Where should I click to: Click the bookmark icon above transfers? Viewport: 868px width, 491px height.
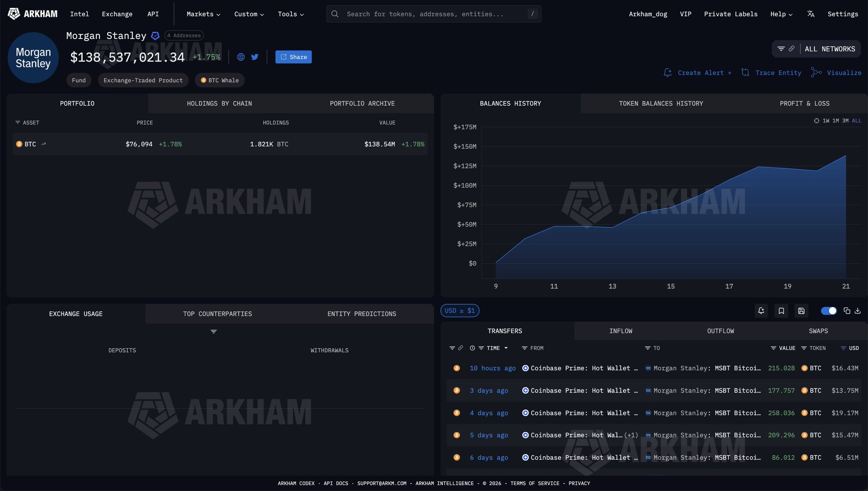tap(781, 311)
